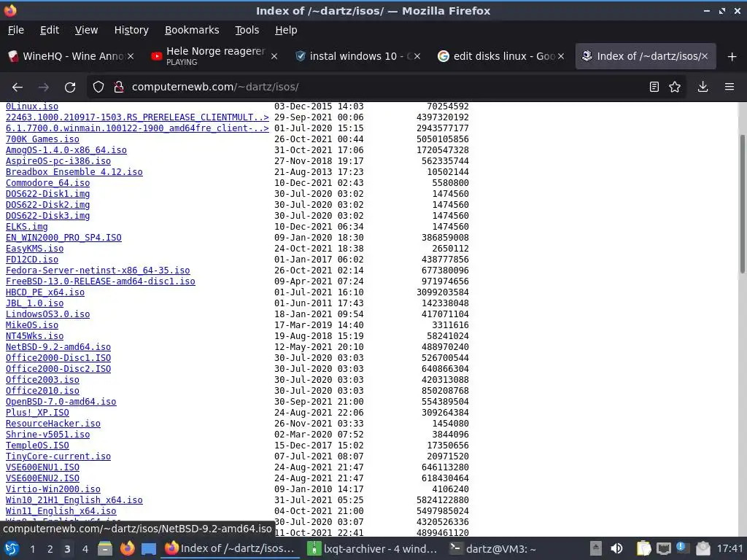Open the Edit menu
This screenshot has height=560, width=747.
(50, 30)
